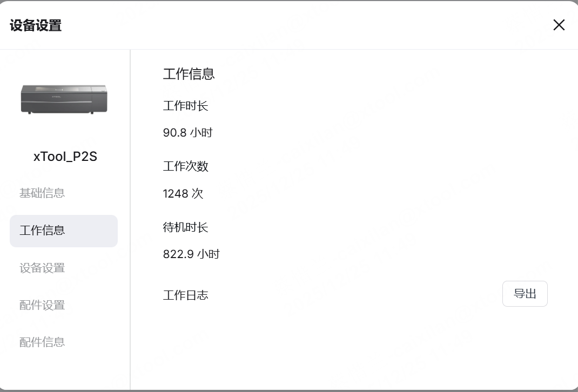Image resolution: width=578 pixels, height=392 pixels.
Task: Click the 设备设置 dialog title
Action: (36, 25)
